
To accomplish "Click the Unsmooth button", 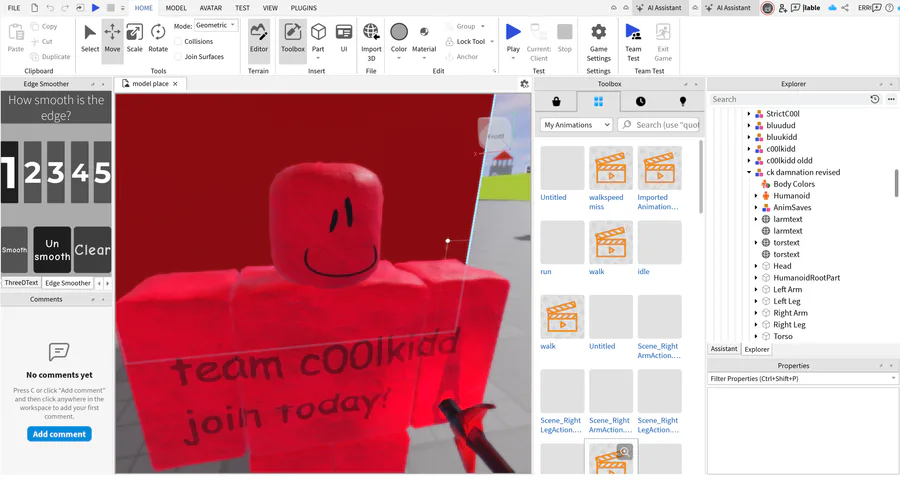I will [52, 250].
